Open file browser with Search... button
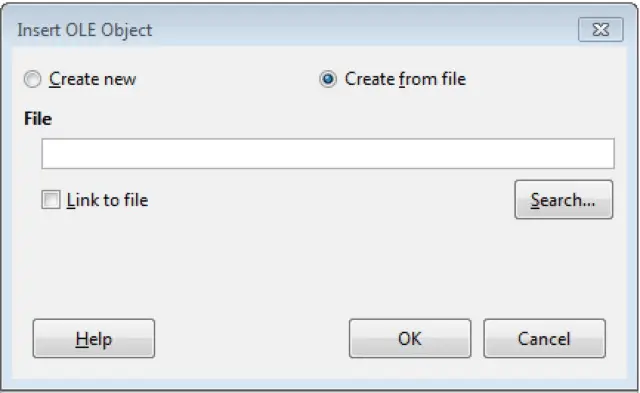The image size is (640, 393). pyautogui.click(x=564, y=200)
